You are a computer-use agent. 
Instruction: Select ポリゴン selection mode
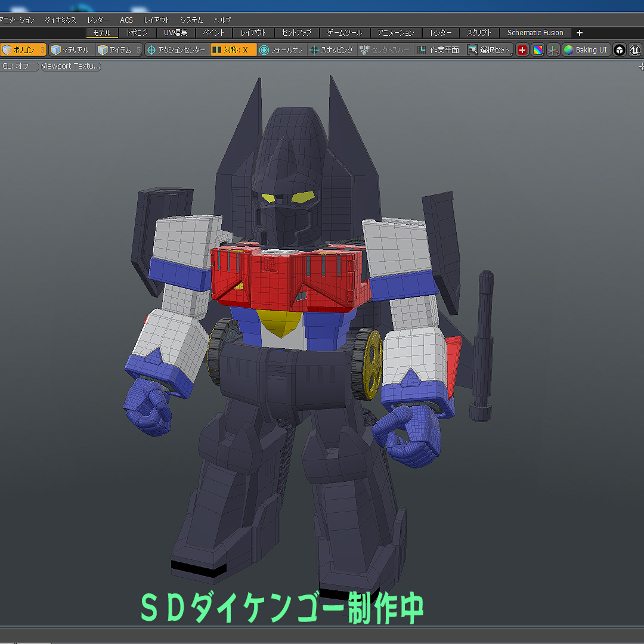(23, 49)
